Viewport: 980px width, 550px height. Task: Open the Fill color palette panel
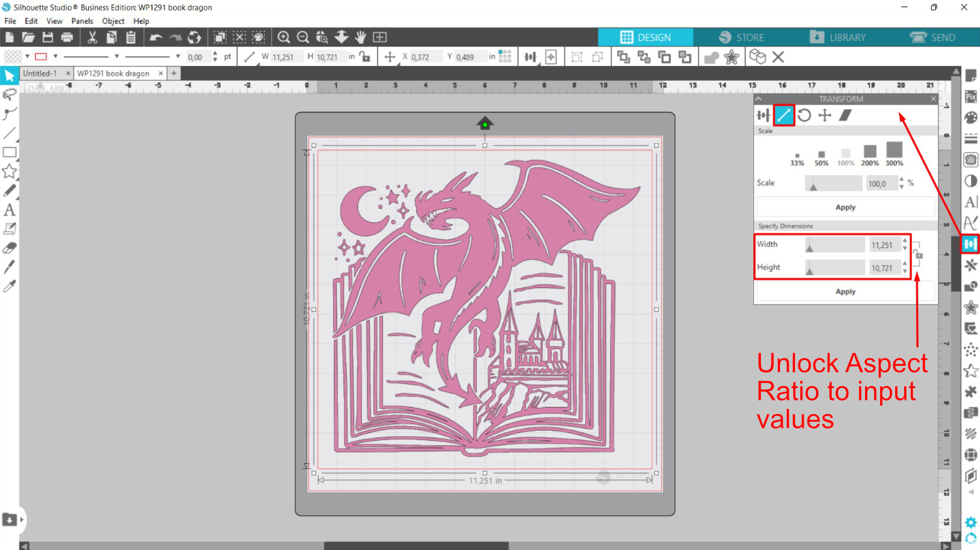point(971,118)
